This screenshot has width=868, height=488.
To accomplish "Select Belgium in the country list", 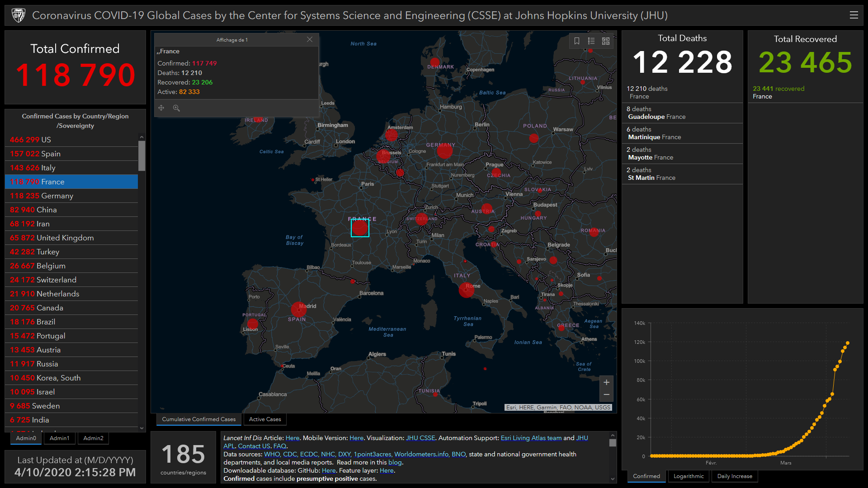I will (71, 266).
